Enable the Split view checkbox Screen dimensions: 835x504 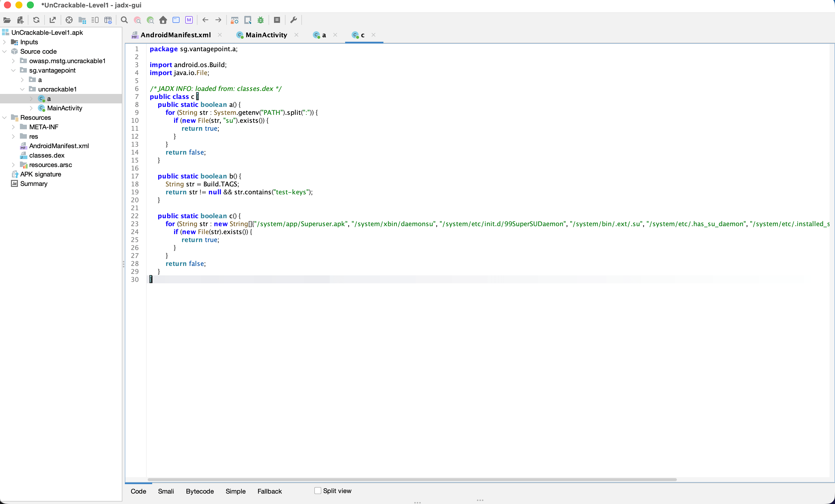pos(318,490)
